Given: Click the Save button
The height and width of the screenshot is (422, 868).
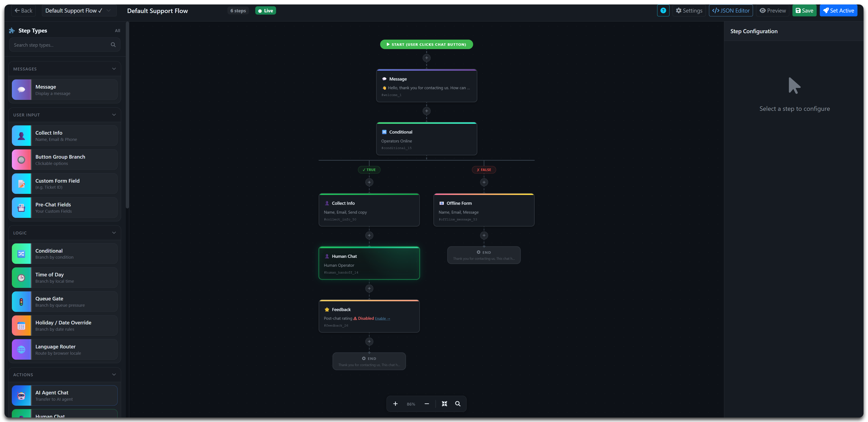Looking at the screenshot, I should click(x=804, y=11).
